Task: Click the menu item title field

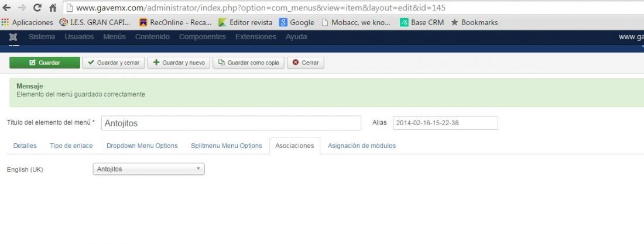Action: [x=231, y=123]
